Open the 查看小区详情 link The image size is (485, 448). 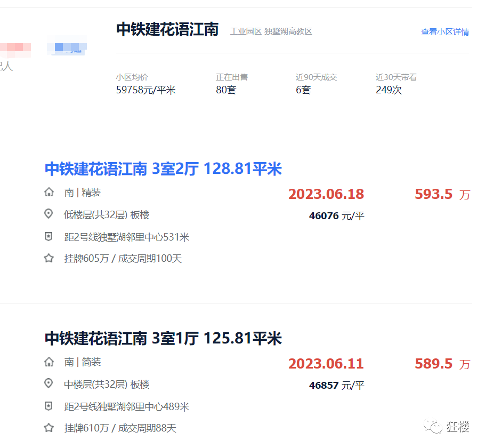[445, 32]
